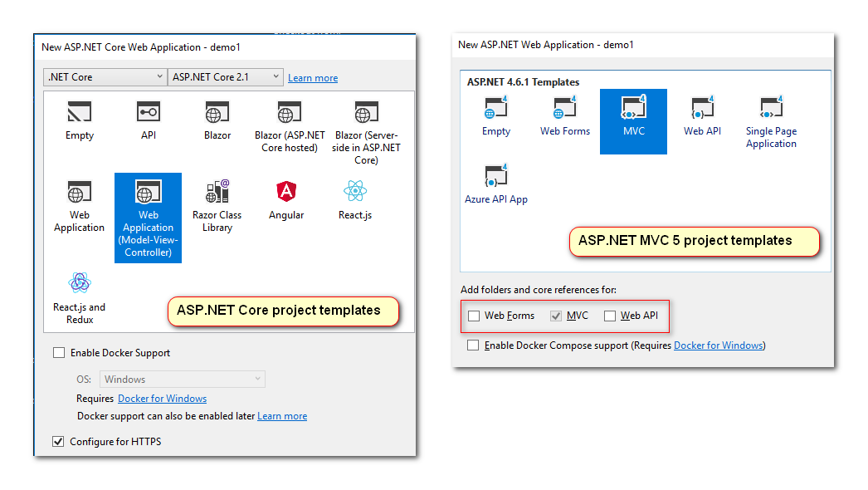Select the MVC template in ASP.NET 4.6.1
The width and height of the screenshot is (868, 490).
click(x=633, y=115)
